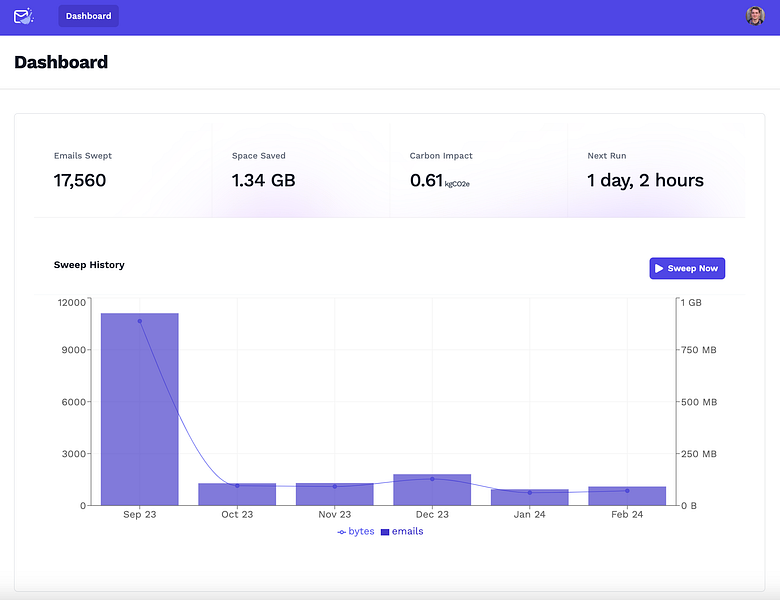Click the kgCO2e unit text

coord(457,184)
